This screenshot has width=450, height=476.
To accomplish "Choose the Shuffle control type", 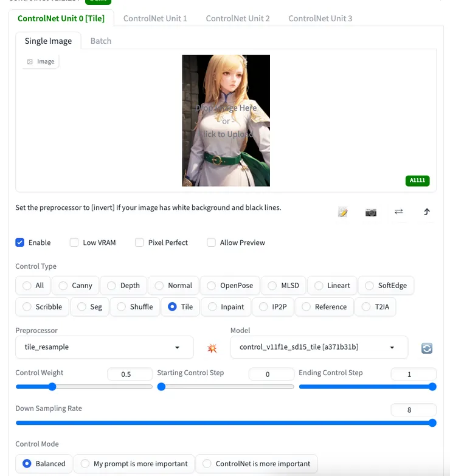I will point(135,307).
